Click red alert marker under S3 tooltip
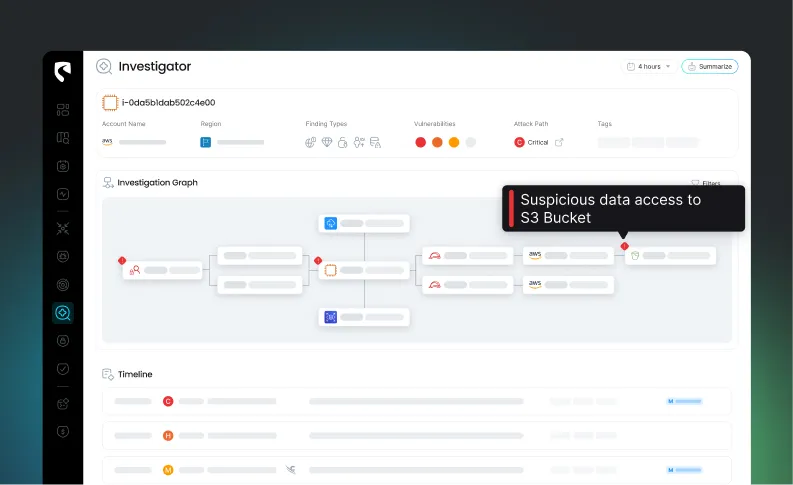 pos(625,246)
